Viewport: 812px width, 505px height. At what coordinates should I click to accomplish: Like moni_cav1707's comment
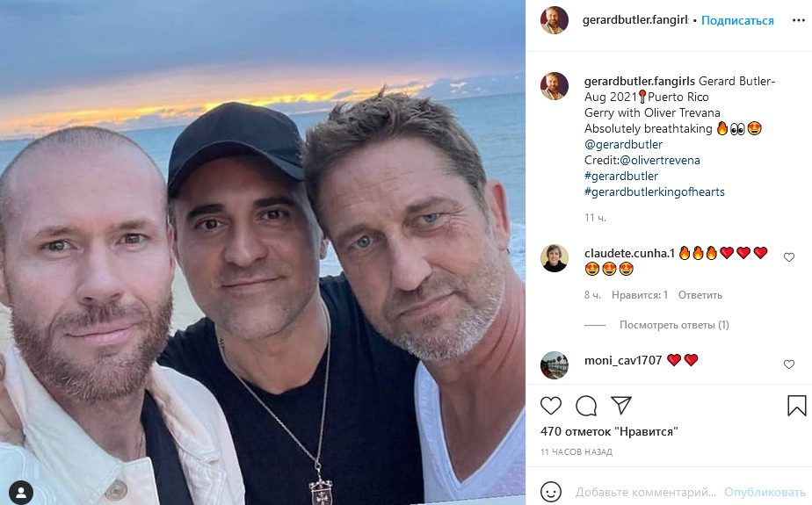pos(788,364)
